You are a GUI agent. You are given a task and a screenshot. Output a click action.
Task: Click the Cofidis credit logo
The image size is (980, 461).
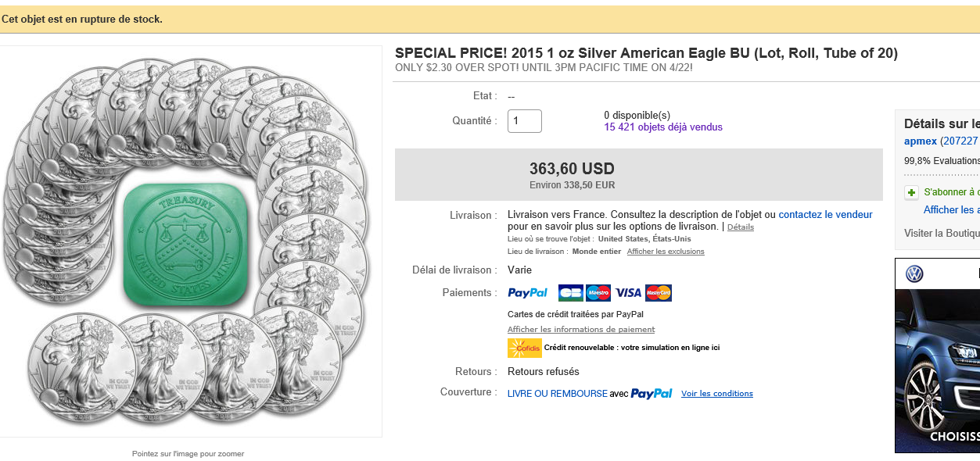524,348
